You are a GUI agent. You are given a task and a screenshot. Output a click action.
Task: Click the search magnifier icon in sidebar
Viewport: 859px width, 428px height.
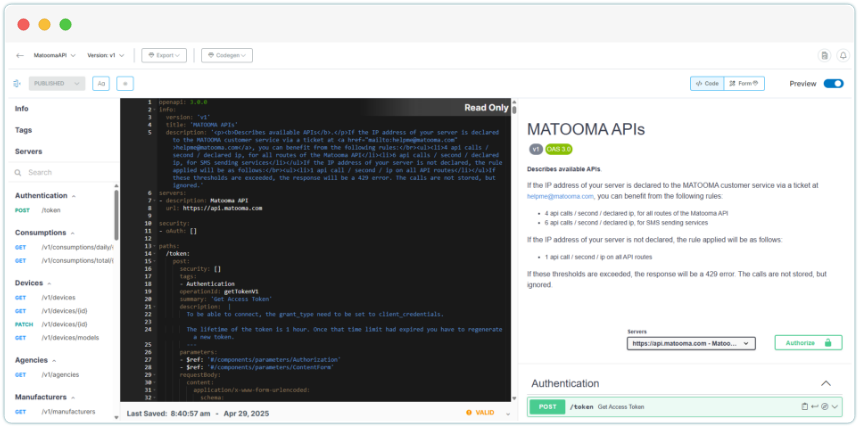coord(18,173)
